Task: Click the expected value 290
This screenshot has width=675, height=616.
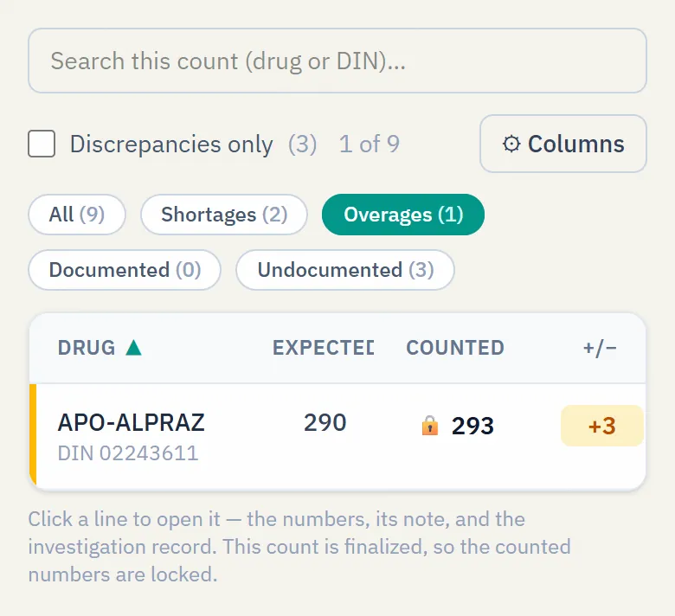Action: point(325,422)
